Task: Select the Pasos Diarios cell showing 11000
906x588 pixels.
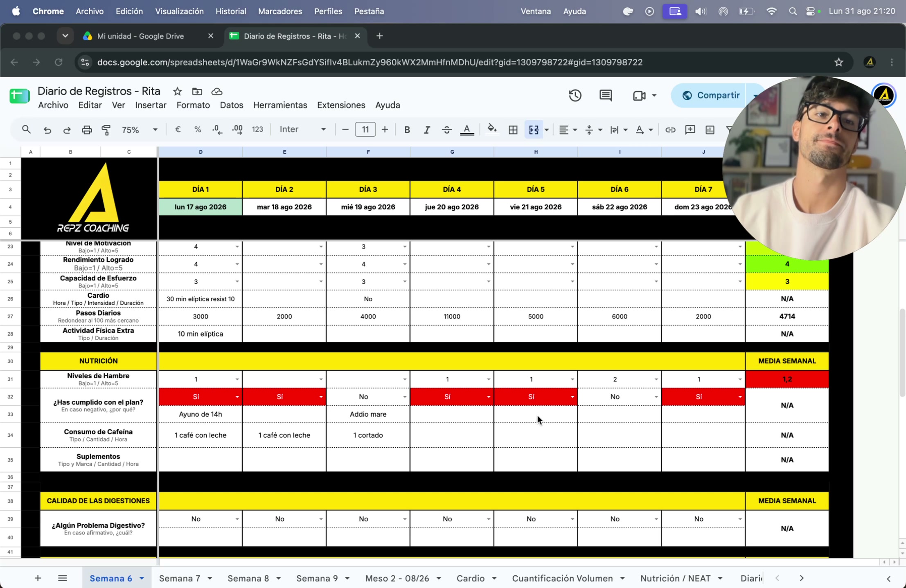Action: point(452,316)
